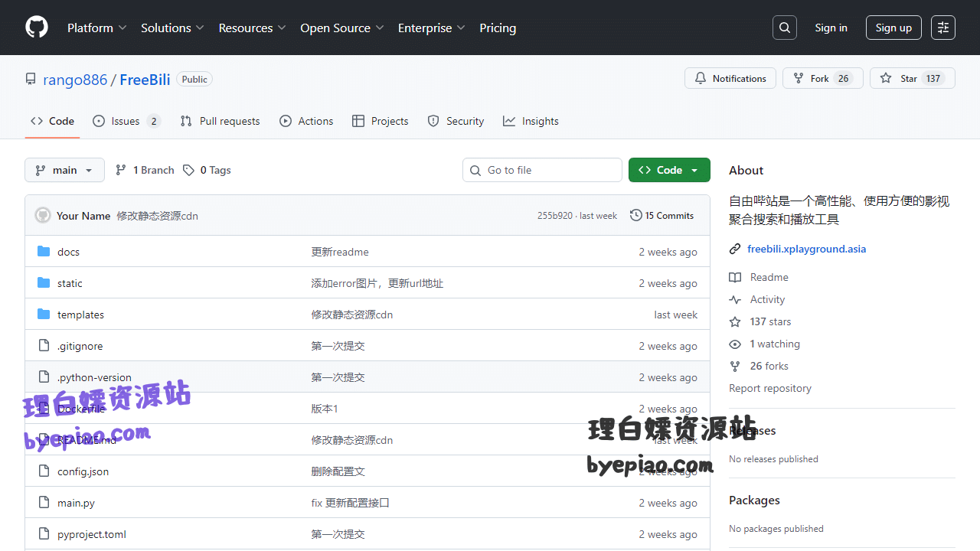Viewport: 980px width, 551px height.
Task: Switch to the Pull requests tab
Action: coord(220,121)
